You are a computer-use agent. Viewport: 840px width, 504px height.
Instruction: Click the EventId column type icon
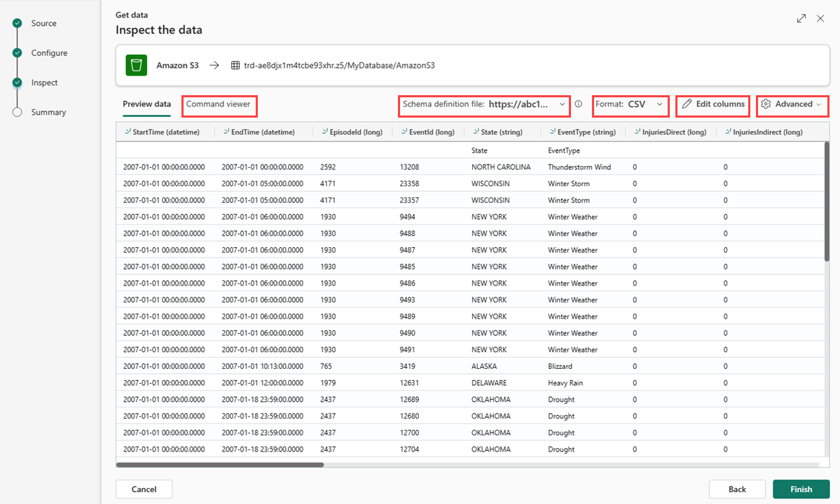[x=404, y=131]
